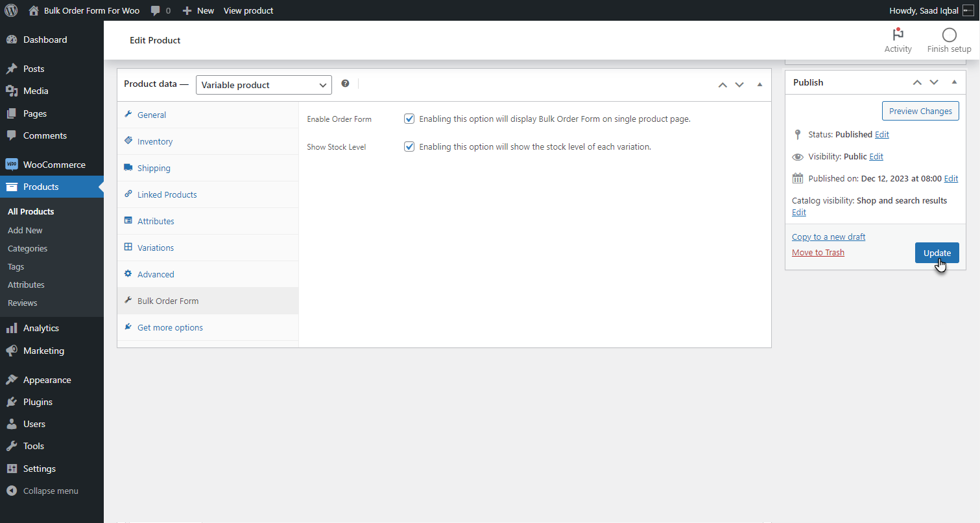The image size is (980, 523).
Task: Click the Update button
Action: coord(937,253)
